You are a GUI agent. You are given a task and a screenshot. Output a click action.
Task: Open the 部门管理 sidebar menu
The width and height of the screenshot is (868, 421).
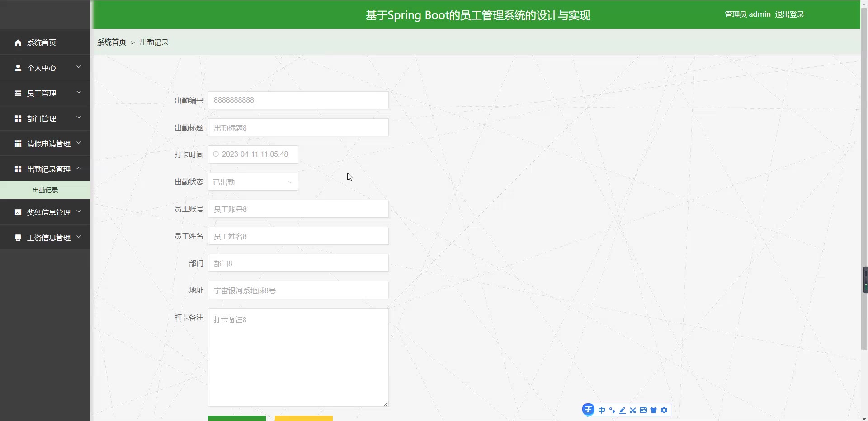click(45, 118)
